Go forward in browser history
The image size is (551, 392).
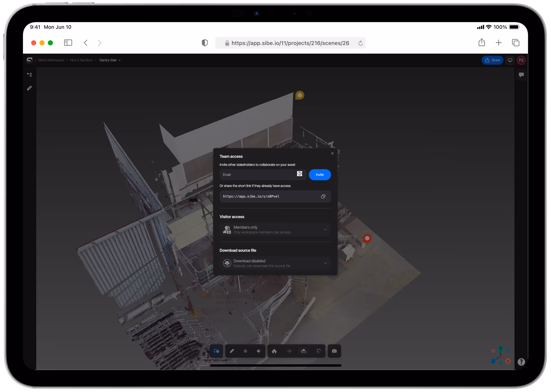tap(100, 43)
